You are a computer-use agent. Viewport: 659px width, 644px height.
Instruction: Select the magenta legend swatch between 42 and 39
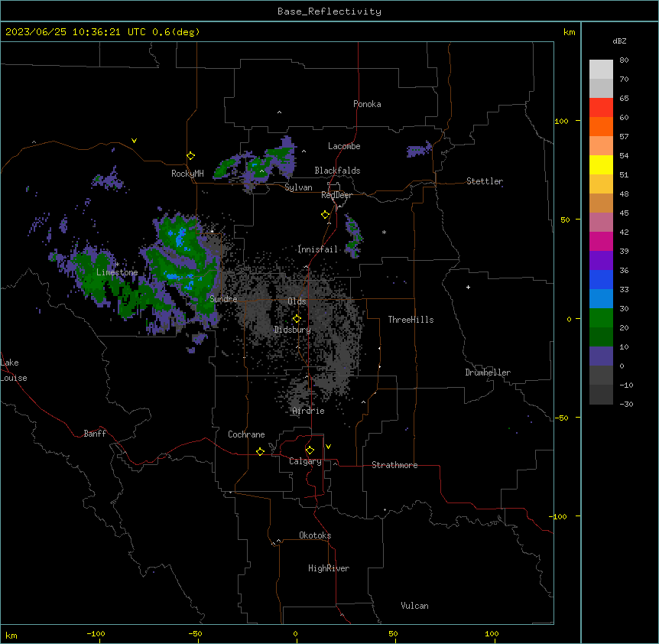pyautogui.click(x=601, y=241)
